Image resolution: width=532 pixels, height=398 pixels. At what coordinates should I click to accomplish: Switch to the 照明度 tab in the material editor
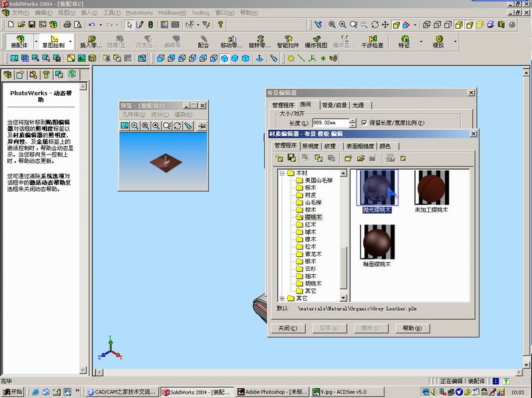pyautogui.click(x=310, y=146)
